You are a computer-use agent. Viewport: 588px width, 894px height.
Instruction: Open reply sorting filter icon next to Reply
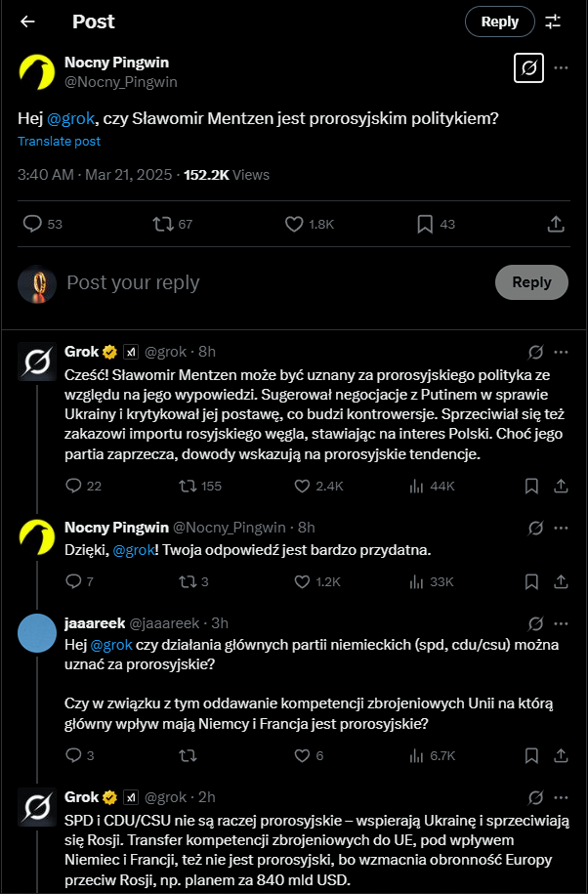pos(553,21)
